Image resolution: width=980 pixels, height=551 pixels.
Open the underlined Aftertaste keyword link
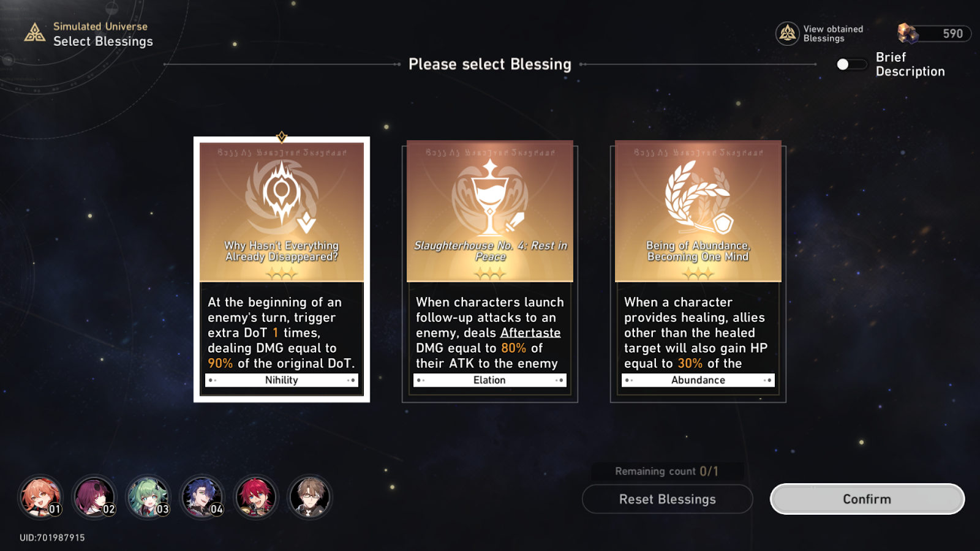click(530, 332)
